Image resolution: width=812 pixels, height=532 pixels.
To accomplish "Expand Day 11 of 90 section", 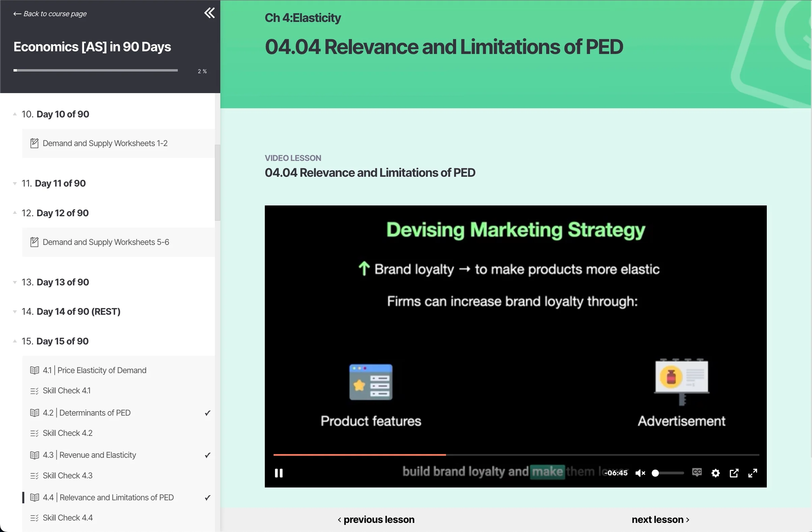I will [x=60, y=183].
